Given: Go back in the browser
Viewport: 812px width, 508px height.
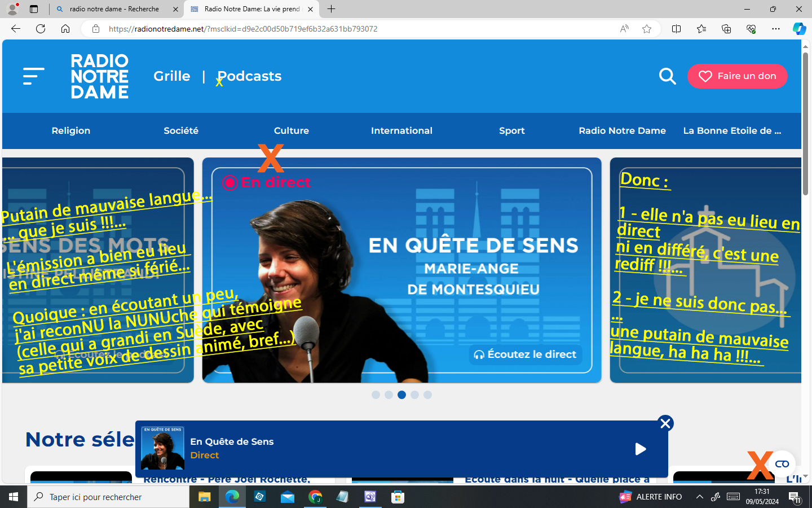Looking at the screenshot, I should click(16, 29).
